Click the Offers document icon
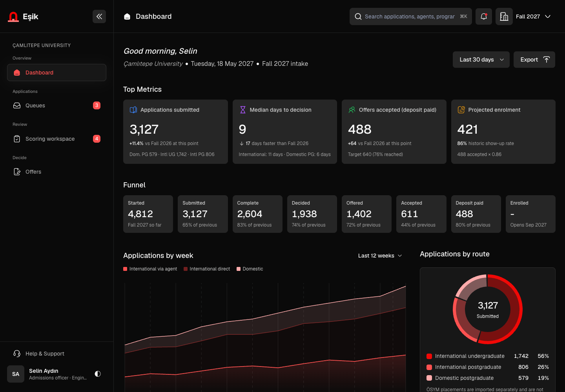This screenshot has height=392, width=565. (x=17, y=172)
